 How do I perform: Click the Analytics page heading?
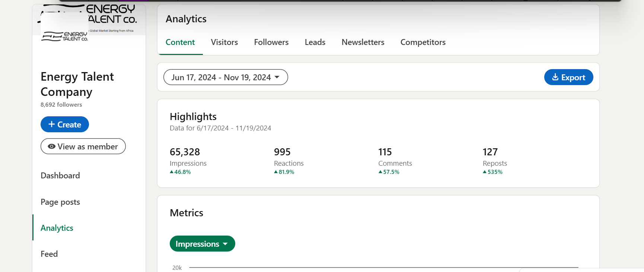(x=186, y=19)
